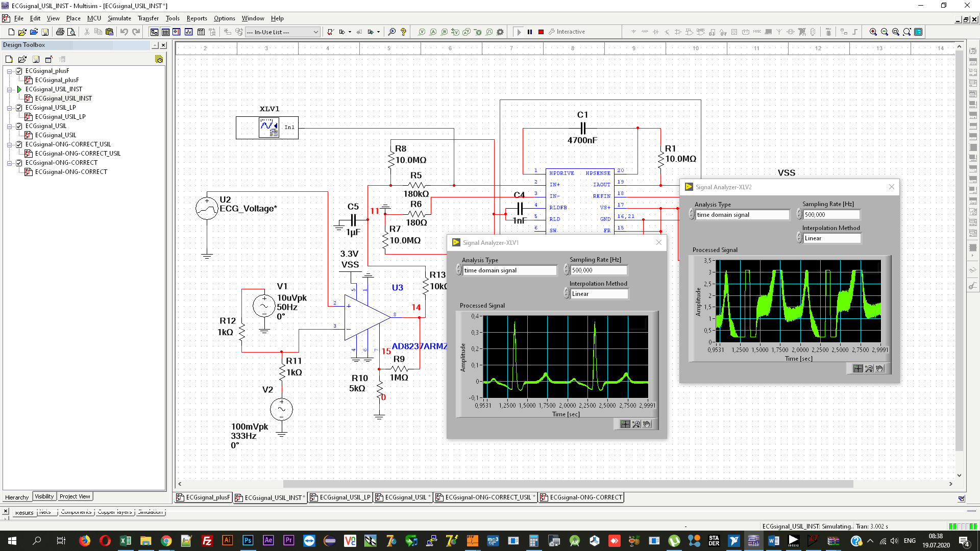Pause the running simulation
The height and width of the screenshot is (551, 980).
(x=530, y=32)
